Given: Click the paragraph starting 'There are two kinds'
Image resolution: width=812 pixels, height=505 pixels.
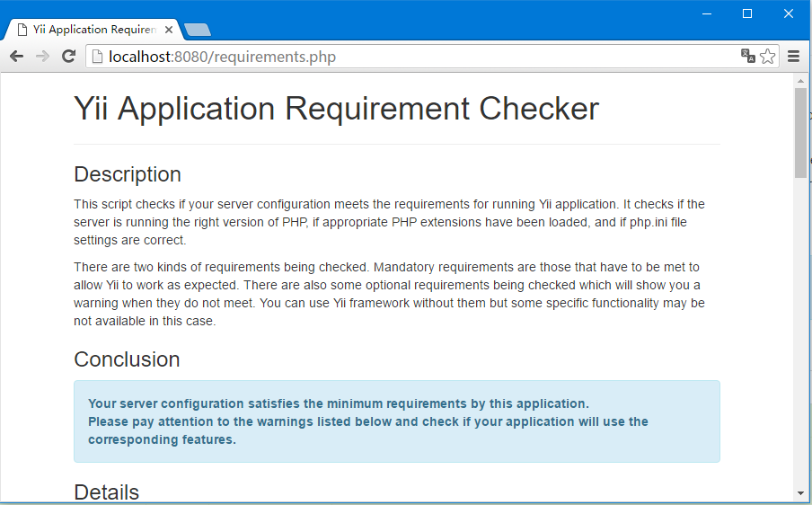Looking at the screenshot, I should pyautogui.click(x=390, y=294).
